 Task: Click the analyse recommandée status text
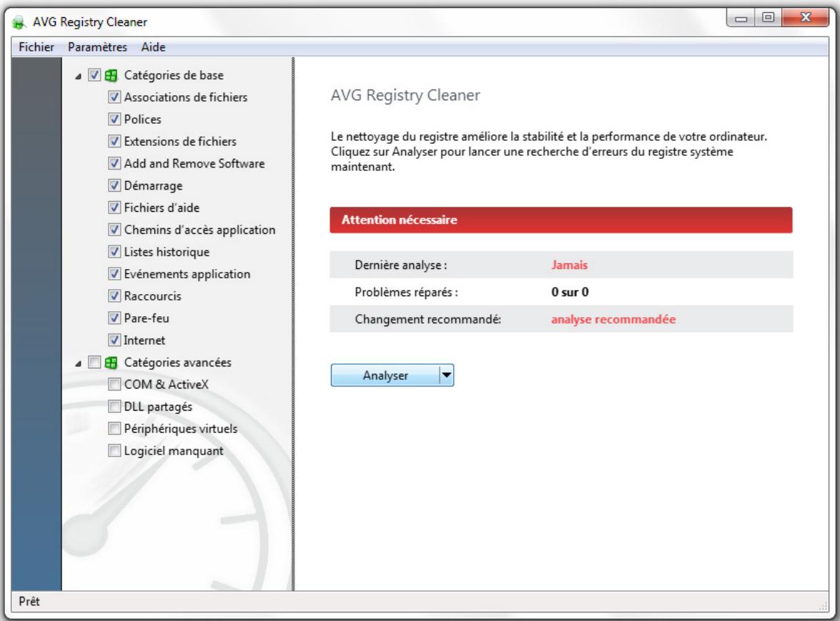click(x=613, y=320)
